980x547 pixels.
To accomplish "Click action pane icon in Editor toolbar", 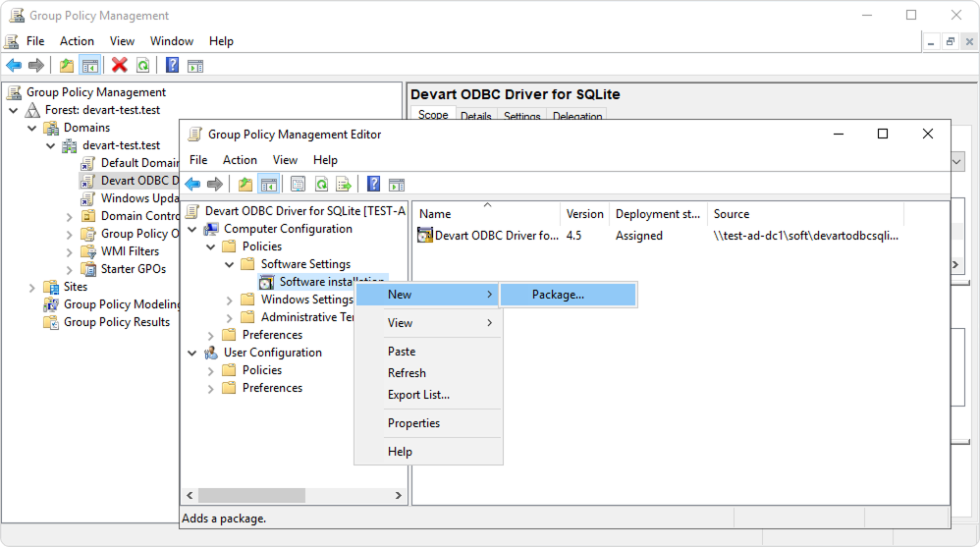I will 397,184.
